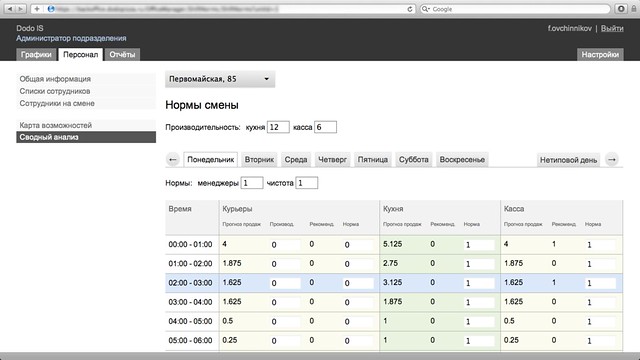640x360 pixels.
Task: Open Настройки tab
Action: (600, 55)
